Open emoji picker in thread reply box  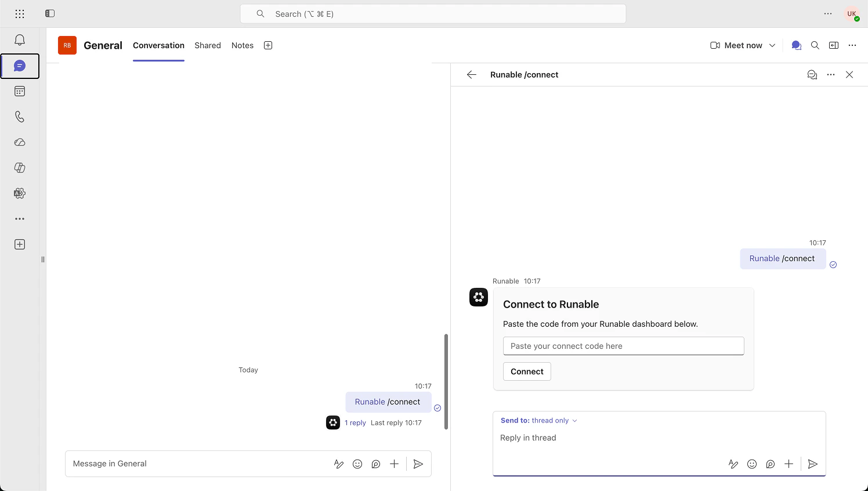752,464
